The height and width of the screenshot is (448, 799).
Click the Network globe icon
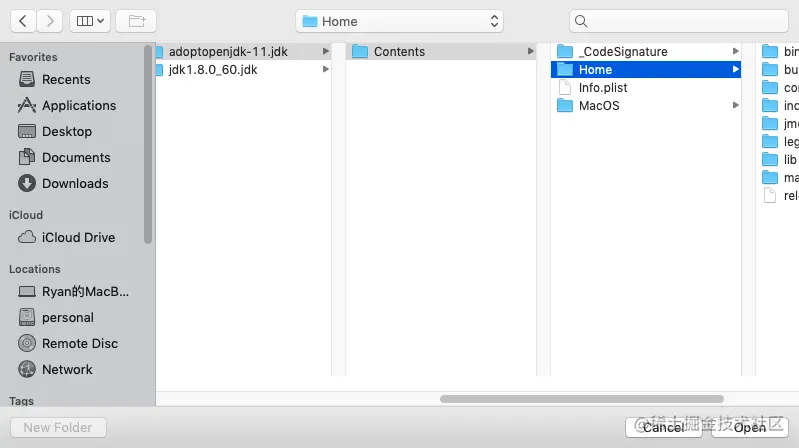tap(27, 369)
